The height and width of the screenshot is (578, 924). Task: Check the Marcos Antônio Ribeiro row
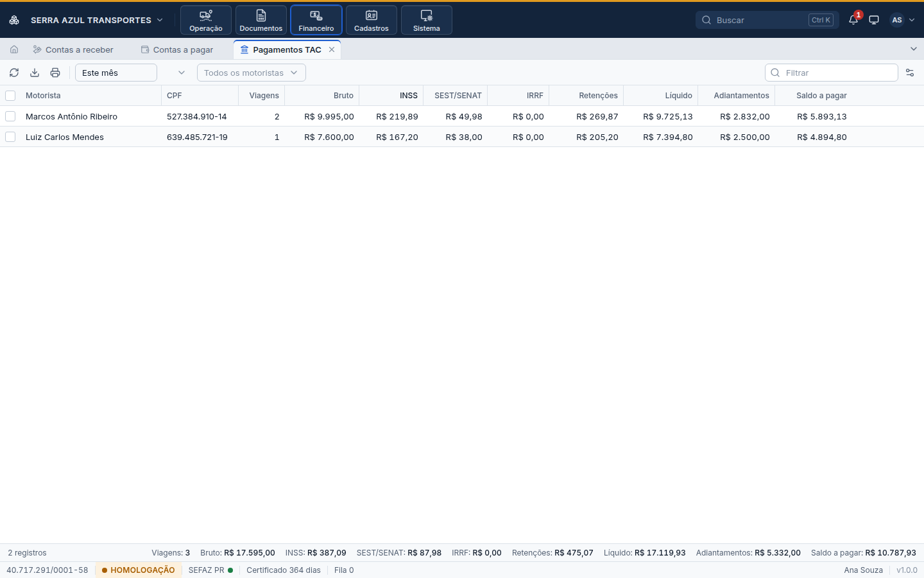tap(10, 116)
